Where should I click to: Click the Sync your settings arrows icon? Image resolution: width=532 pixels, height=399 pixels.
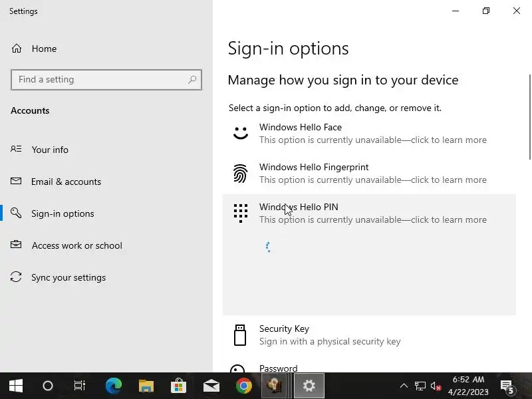coord(16,277)
